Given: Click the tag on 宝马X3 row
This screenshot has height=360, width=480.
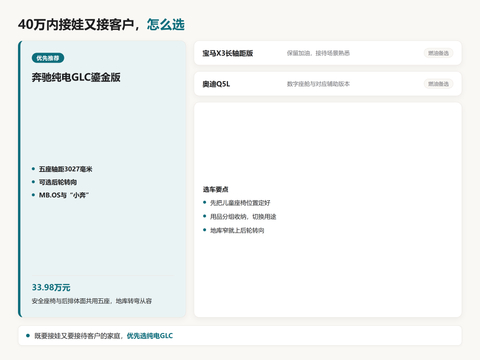Looking at the screenshot, I should tap(438, 53).
